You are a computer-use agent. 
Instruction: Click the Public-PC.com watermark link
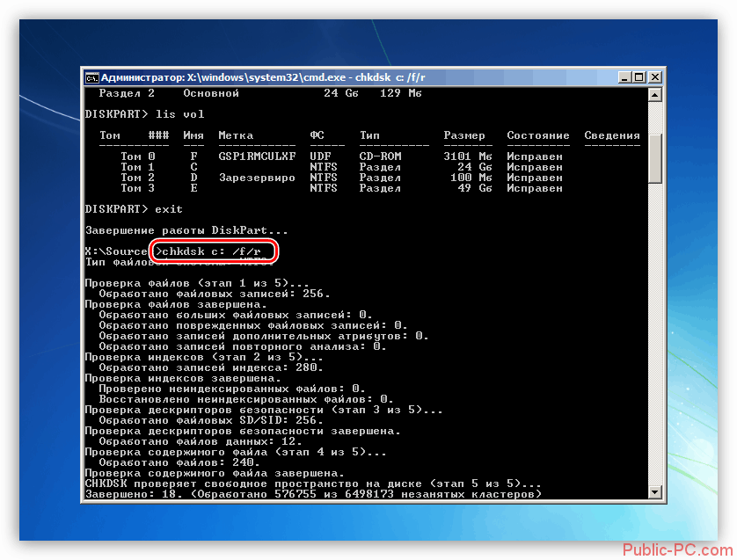tap(676, 549)
